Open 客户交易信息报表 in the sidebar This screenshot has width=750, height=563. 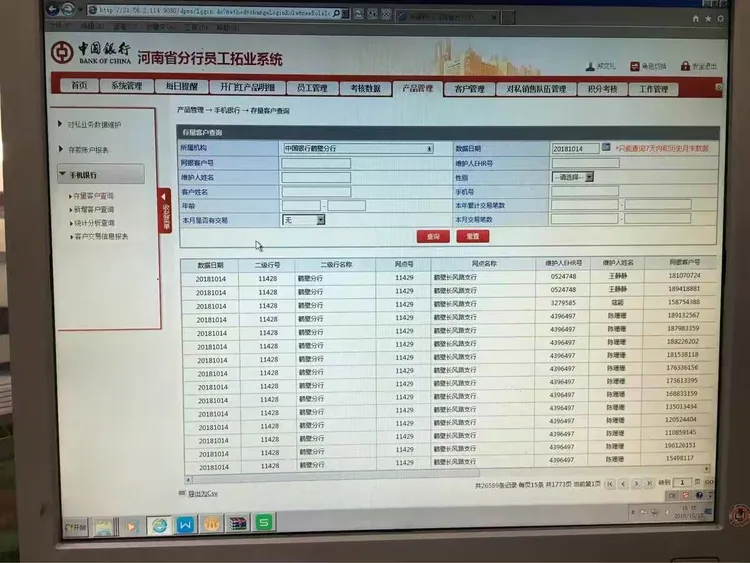pyautogui.click(x=99, y=236)
